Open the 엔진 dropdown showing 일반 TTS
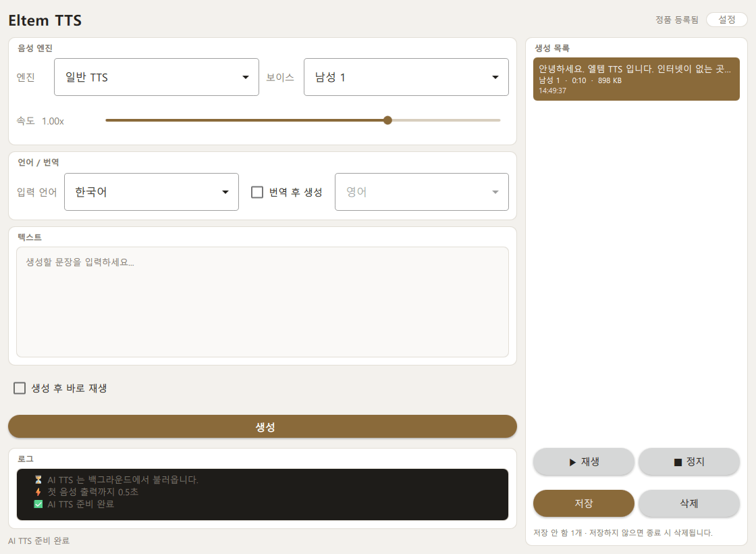Viewport: 756px width, 554px height. click(156, 77)
